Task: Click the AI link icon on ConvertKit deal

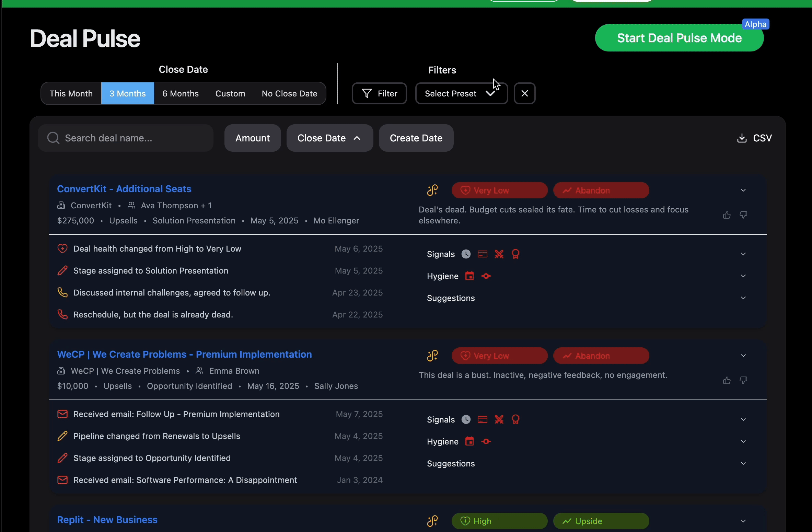Action: [432, 190]
